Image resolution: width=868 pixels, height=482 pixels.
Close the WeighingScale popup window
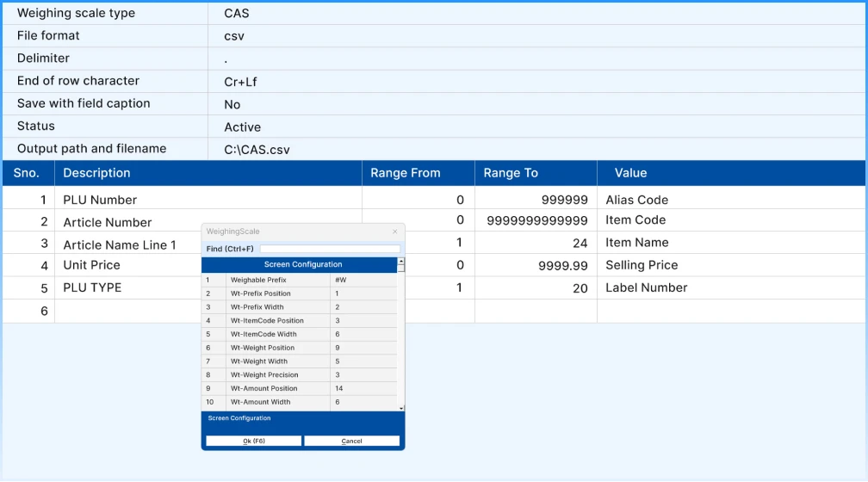394,232
